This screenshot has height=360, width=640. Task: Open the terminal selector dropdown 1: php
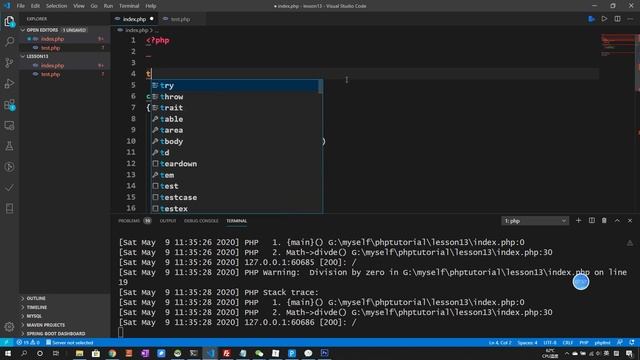[x=535, y=221]
